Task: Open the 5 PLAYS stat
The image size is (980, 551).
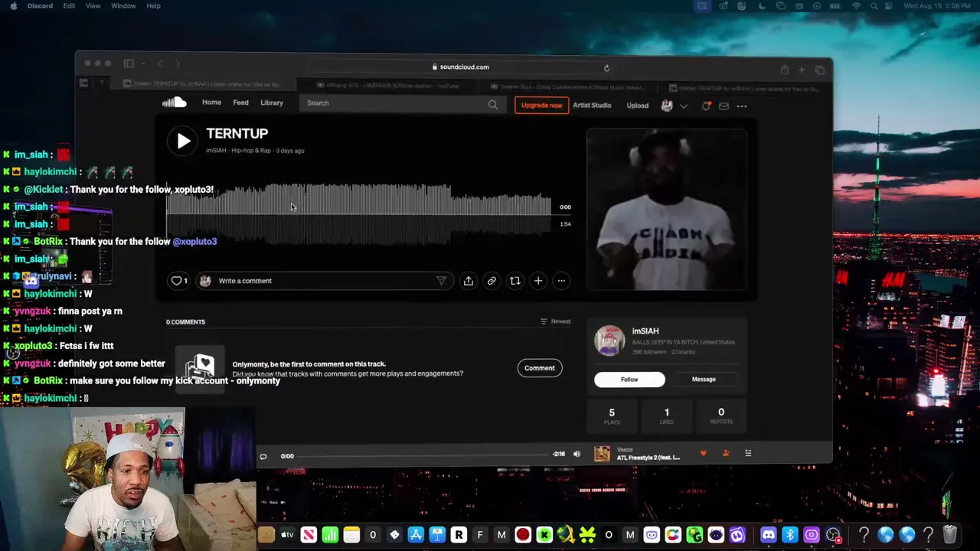Action: [612, 416]
